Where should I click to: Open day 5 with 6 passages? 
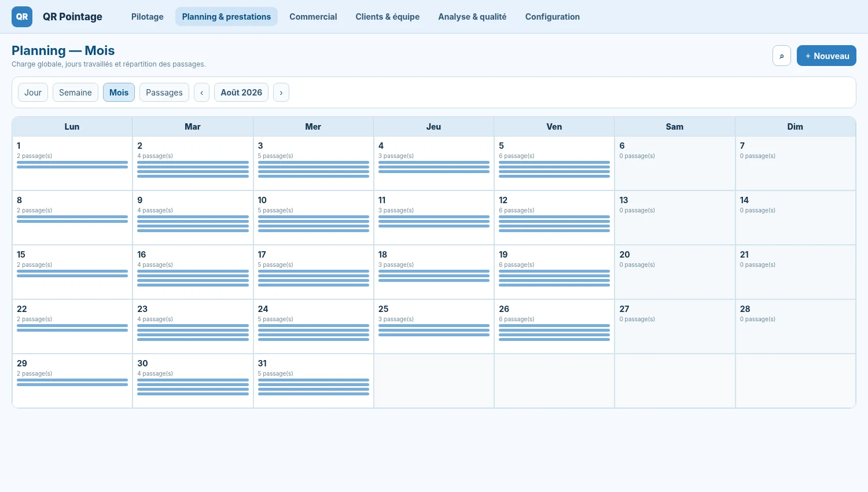pyautogui.click(x=554, y=163)
